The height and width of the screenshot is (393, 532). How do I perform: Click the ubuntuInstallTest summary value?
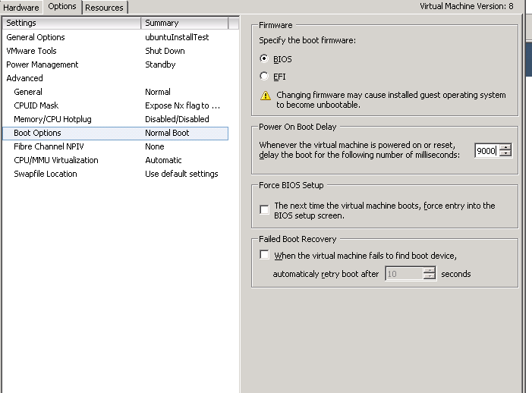(177, 37)
